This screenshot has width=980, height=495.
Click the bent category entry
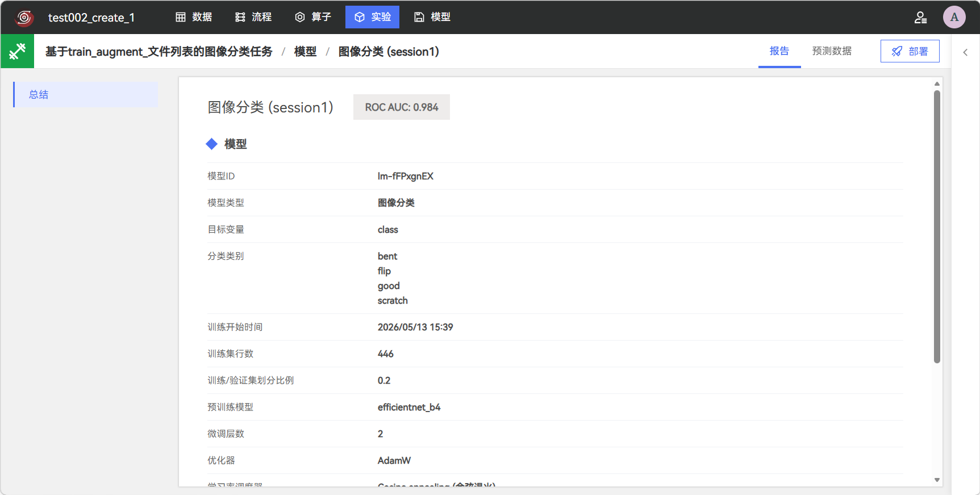tap(387, 256)
